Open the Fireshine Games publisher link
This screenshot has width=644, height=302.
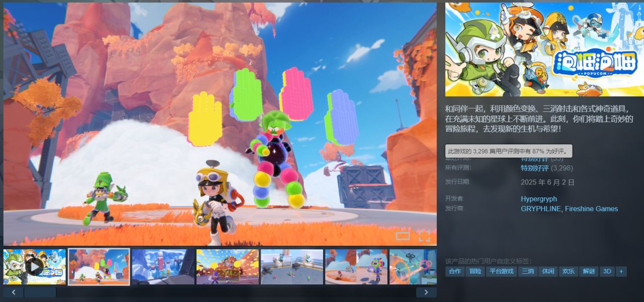point(591,209)
